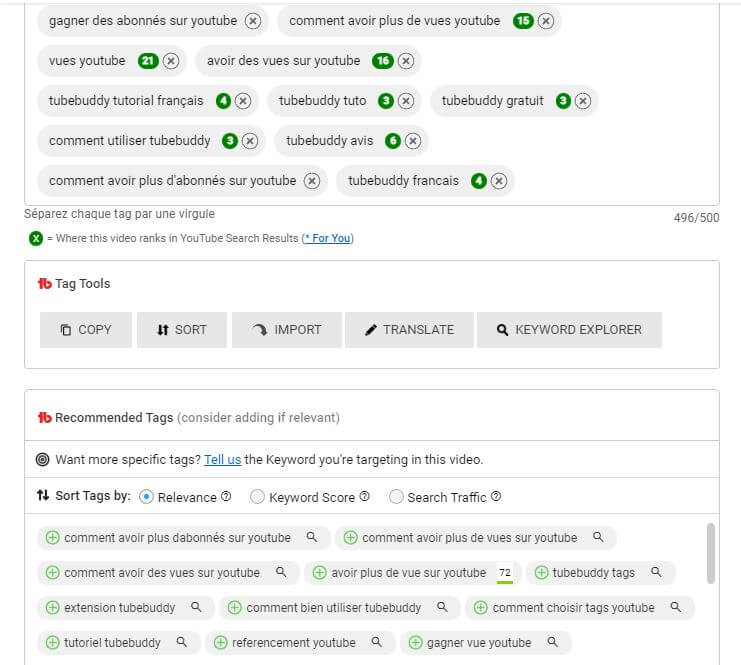Add the 'tutoriel tubebuddy' recommended tag
Screen dimensions: 741x665
pos(52,643)
